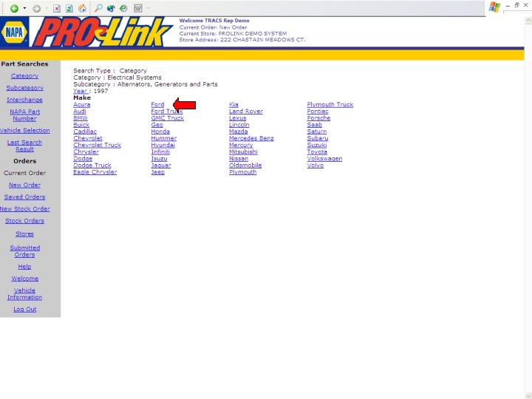The width and height of the screenshot is (532, 399).
Task: Choose Land Rover make
Action: click(245, 112)
